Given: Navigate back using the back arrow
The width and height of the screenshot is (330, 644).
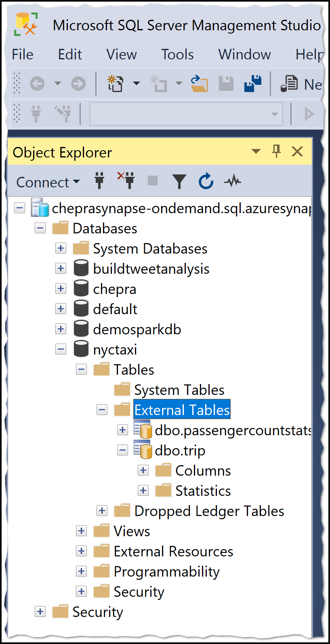Looking at the screenshot, I should point(36,84).
